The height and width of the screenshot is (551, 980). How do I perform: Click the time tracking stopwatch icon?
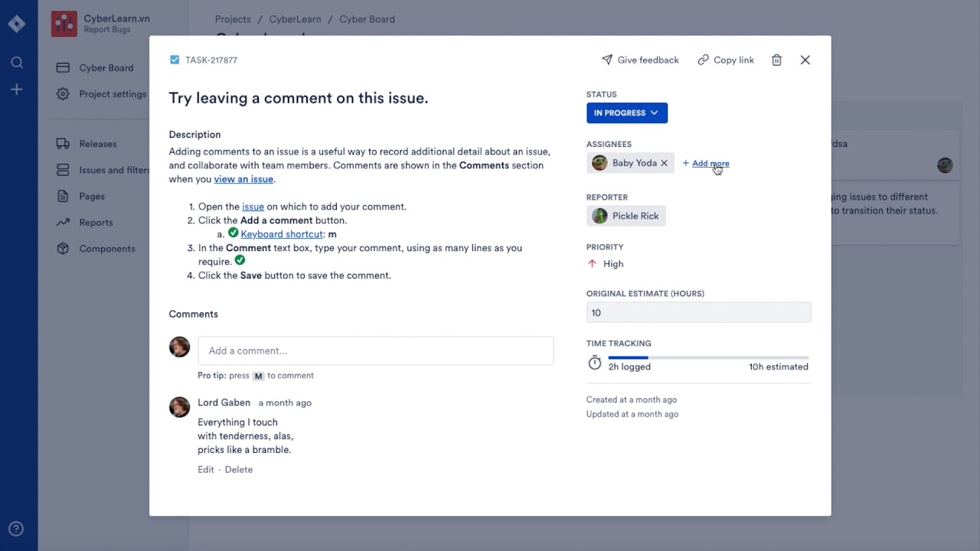tap(595, 364)
